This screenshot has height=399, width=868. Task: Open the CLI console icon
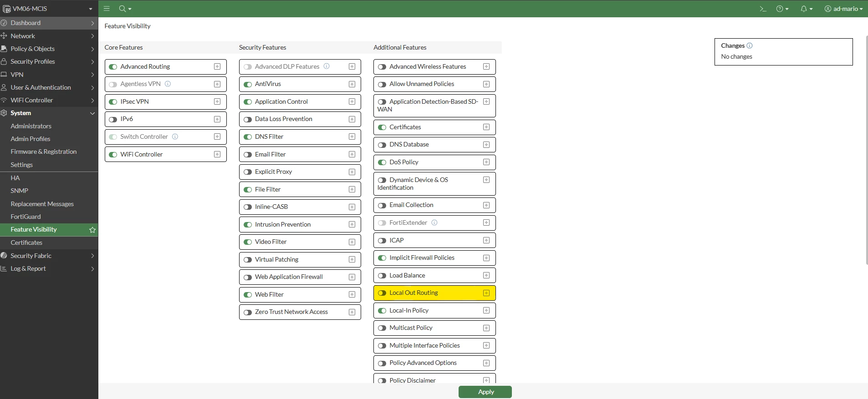click(x=763, y=9)
